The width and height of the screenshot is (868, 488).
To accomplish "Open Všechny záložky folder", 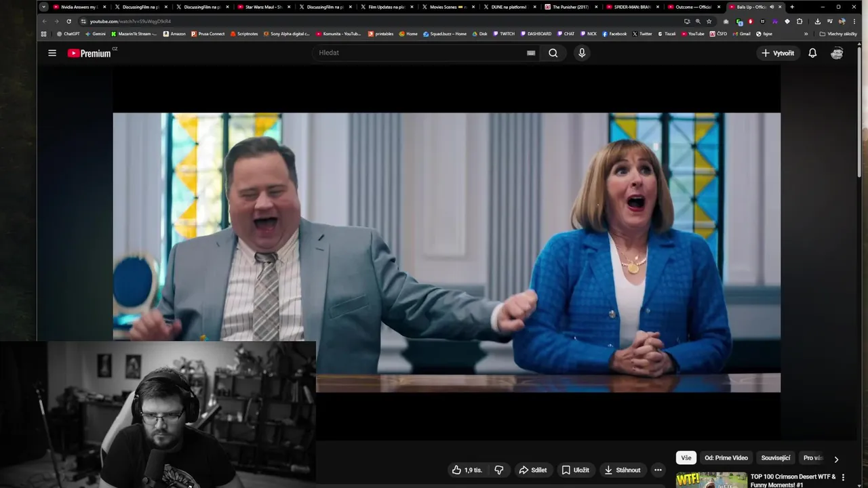I will (838, 33).
